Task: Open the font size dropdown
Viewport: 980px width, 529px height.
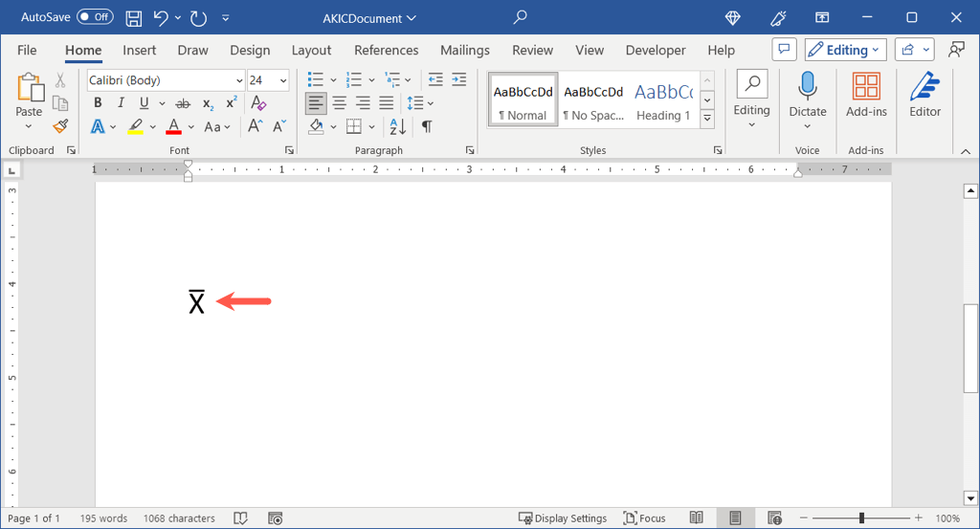Action: click(x=283, y=80)
